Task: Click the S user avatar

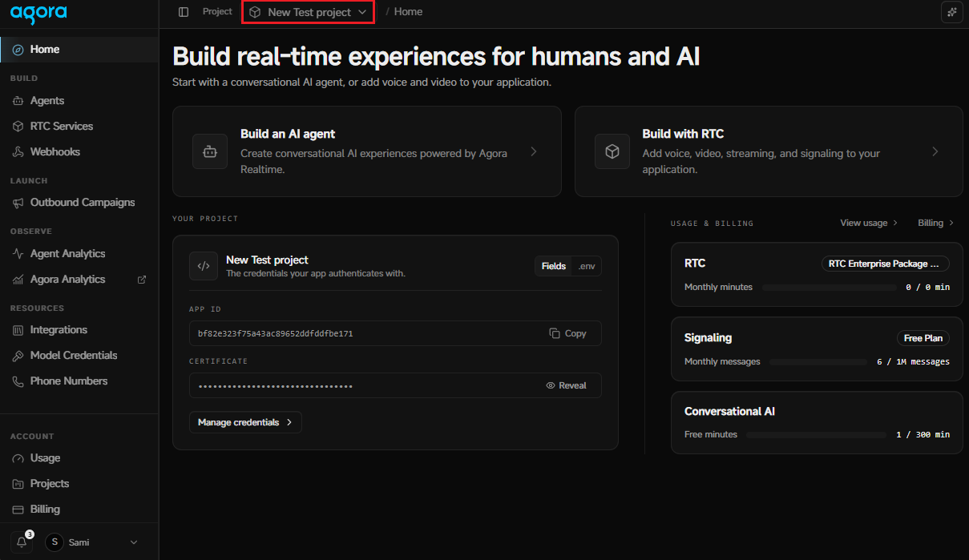Action: point(55,542)
